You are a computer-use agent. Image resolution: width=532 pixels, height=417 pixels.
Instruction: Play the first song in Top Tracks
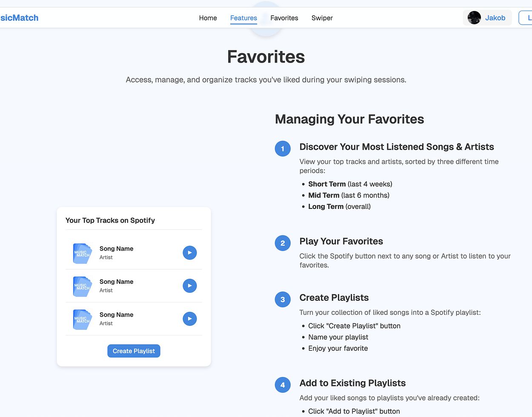(190, 253)
